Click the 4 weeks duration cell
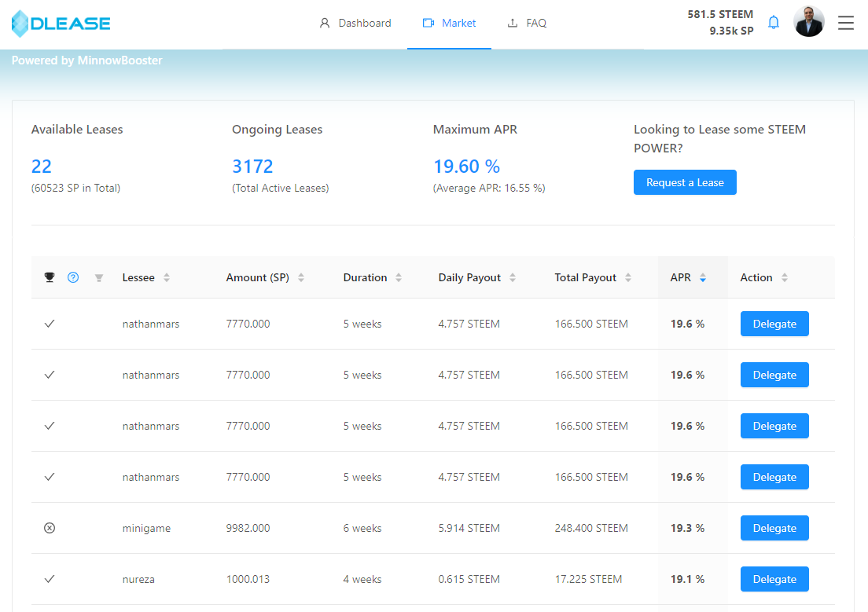 362,579
